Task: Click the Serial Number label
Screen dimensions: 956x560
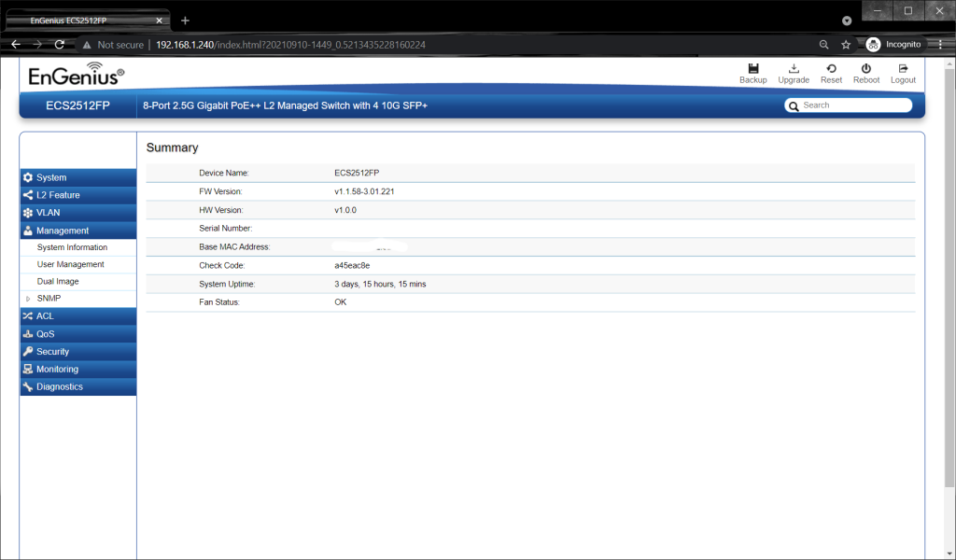Action: [x=226, y=229]
